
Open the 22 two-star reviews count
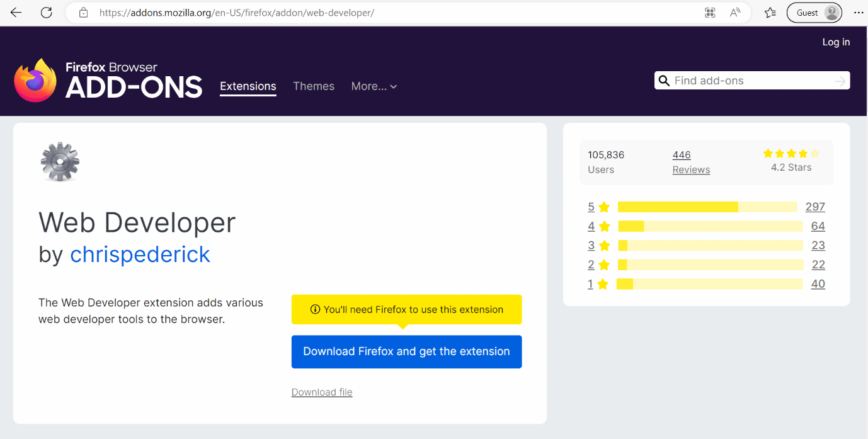(818, 265)
